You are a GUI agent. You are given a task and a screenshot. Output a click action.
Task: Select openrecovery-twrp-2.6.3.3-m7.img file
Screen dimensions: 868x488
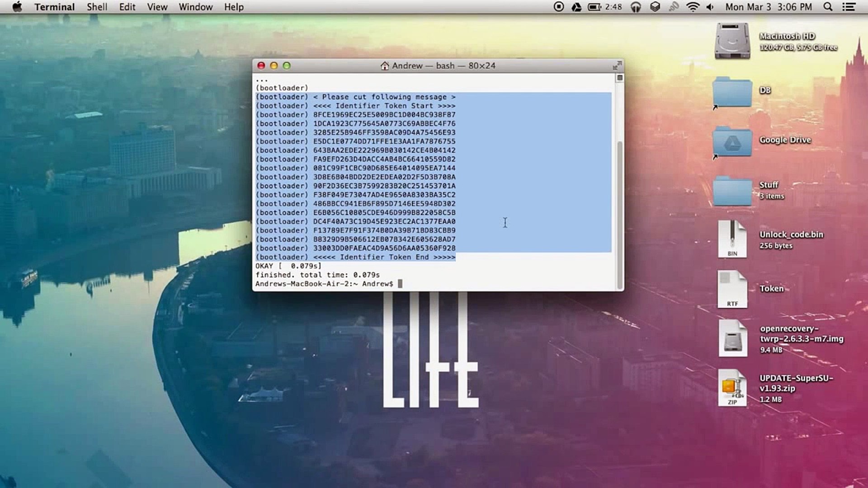point(732,339)
